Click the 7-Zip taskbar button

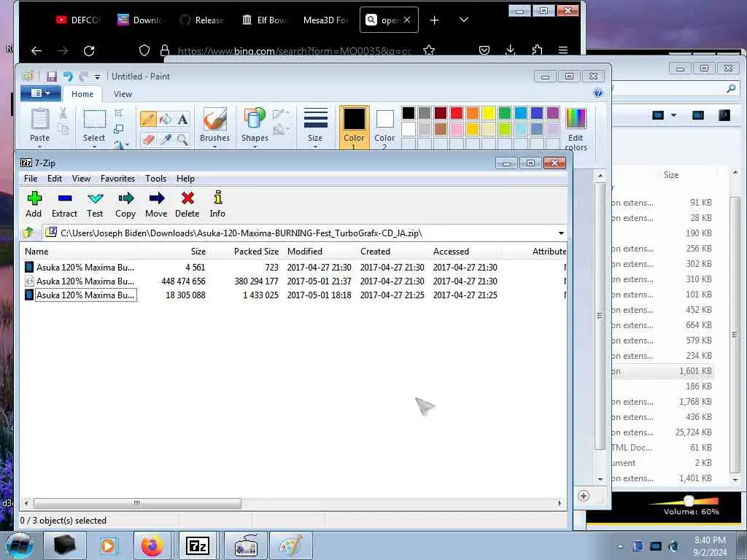click(x=198, y=545)
